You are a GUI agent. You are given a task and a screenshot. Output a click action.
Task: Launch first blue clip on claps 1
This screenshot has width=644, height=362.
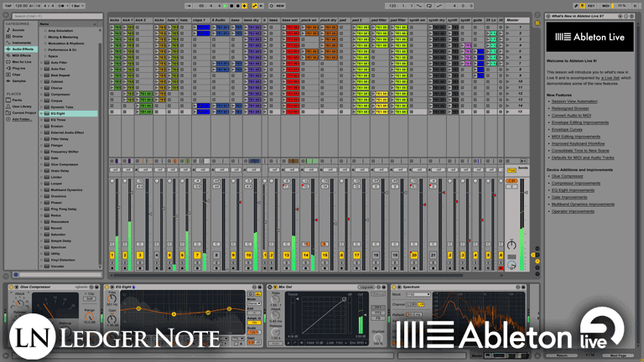click(195, 27)
